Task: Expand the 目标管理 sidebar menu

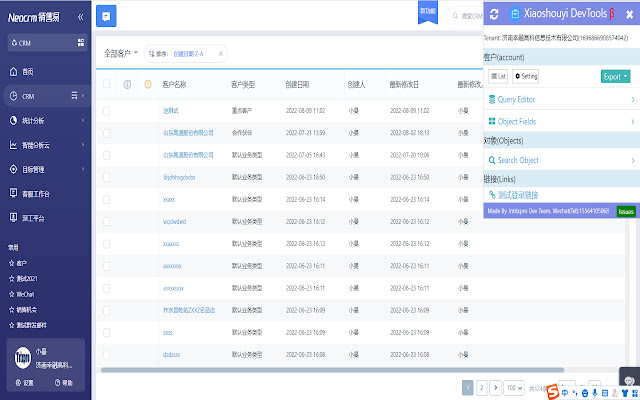Action: [x=47, y=169]
